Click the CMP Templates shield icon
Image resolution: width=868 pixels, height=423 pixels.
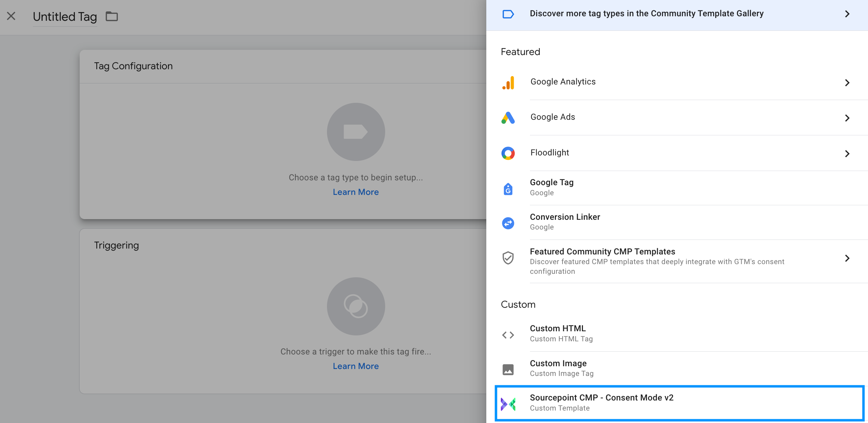508,258
